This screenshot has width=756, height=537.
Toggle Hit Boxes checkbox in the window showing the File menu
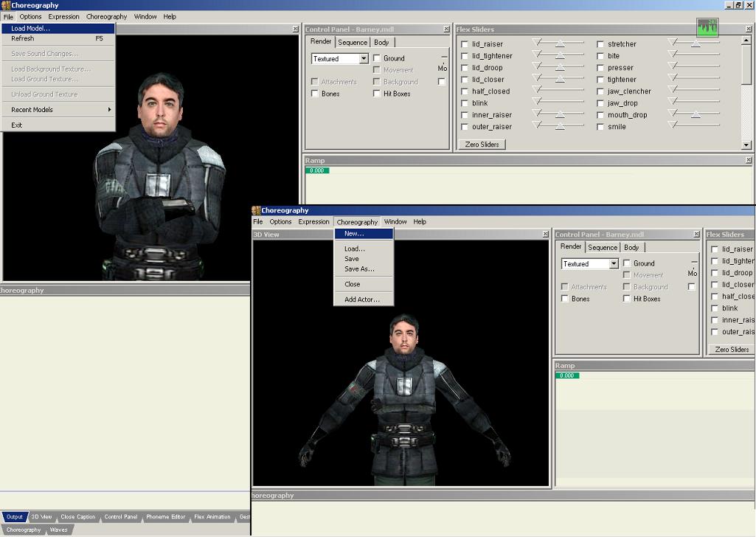[x=377, y=94]
